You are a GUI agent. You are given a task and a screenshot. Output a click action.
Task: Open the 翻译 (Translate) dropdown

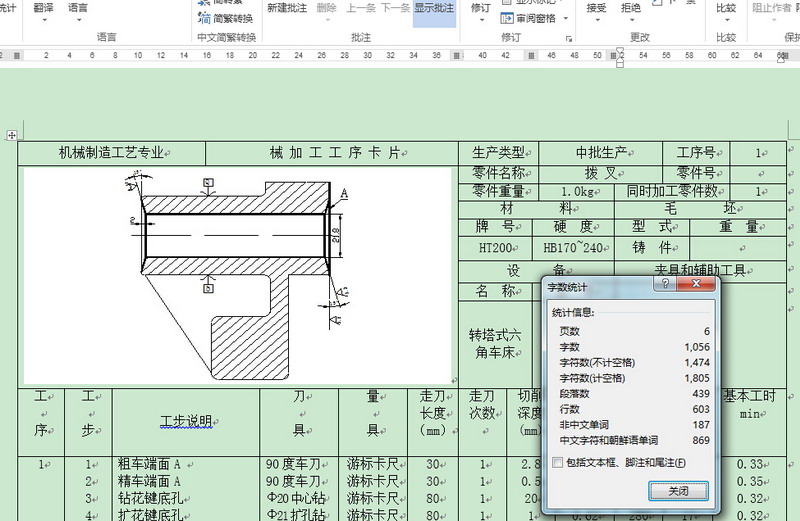(x=43, y=12)
